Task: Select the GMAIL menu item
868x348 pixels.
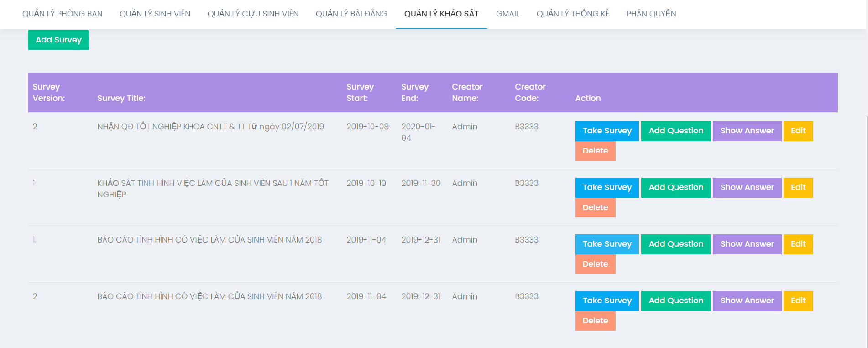Action: coord(507,14)
